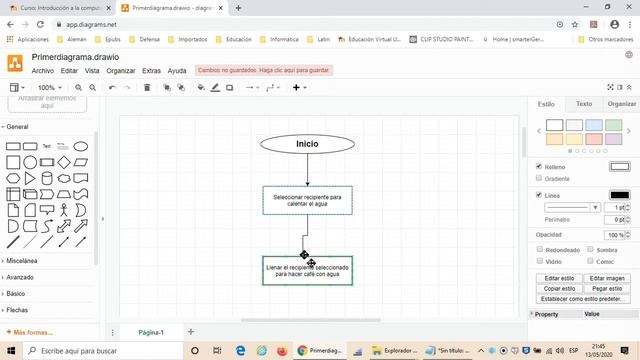Click the redo arrow icon
This screenshot has height=360, width=640.
127,87
